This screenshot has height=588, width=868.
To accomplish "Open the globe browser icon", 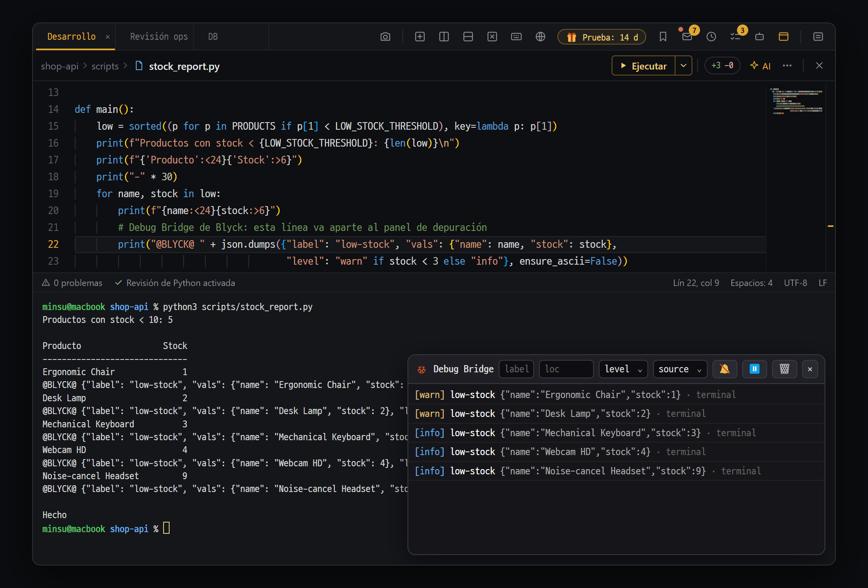I will pos(540,37).
